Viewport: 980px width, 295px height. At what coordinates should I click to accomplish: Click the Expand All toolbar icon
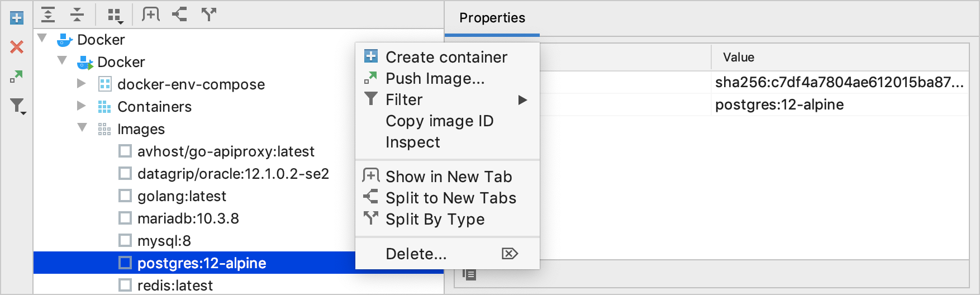tap(49, 15)
